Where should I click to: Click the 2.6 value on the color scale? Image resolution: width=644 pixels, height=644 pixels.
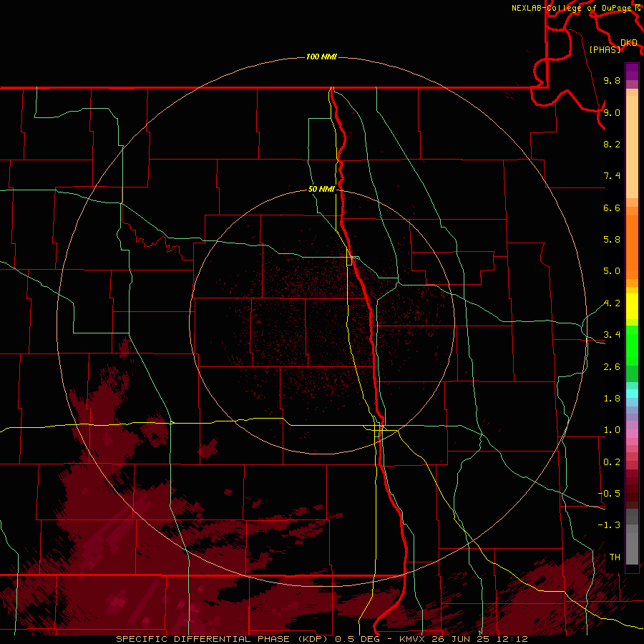point(612,367)
